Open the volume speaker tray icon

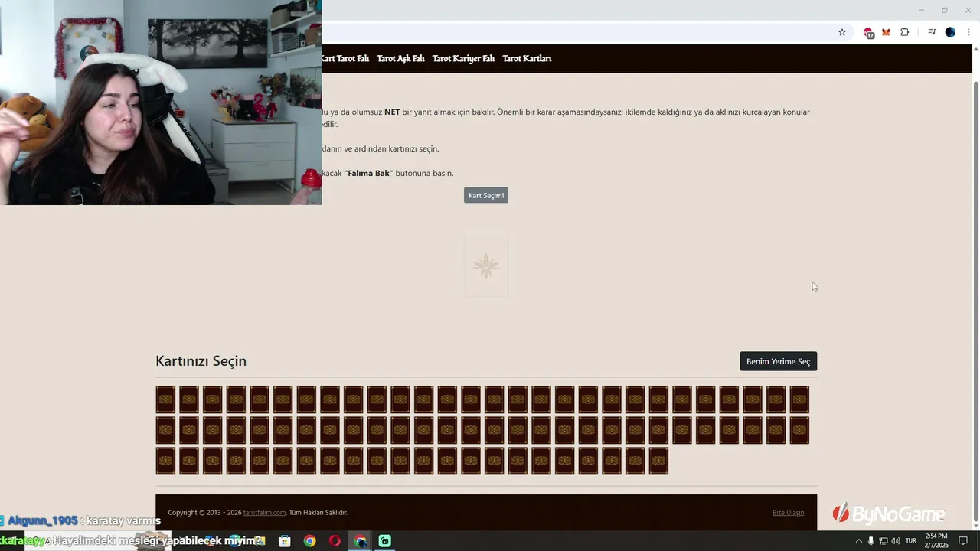(x=896, y=541)
